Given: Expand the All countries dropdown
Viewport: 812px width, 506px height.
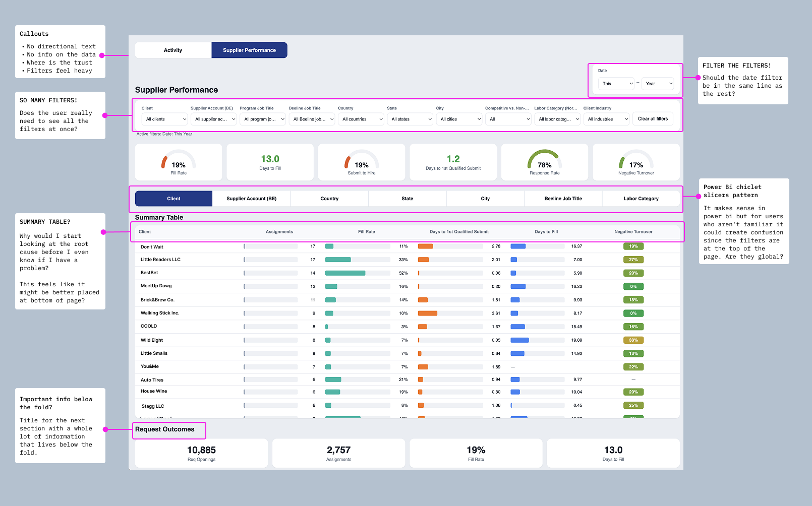Looking at the screenshot, I should pos(361,119).
